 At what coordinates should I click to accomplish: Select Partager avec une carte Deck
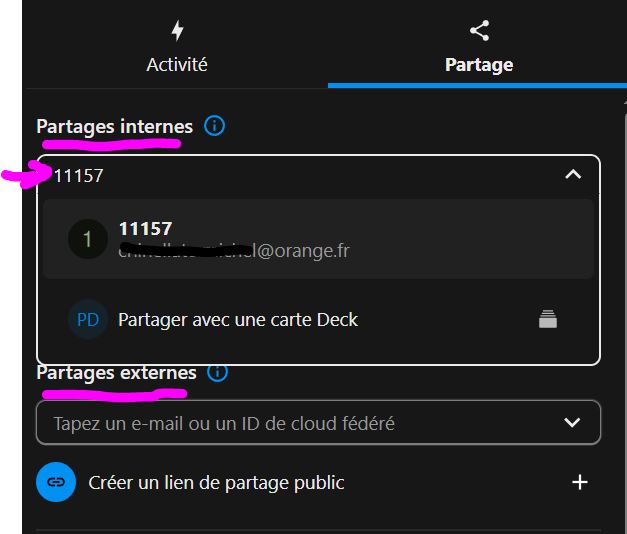point(238,320)
